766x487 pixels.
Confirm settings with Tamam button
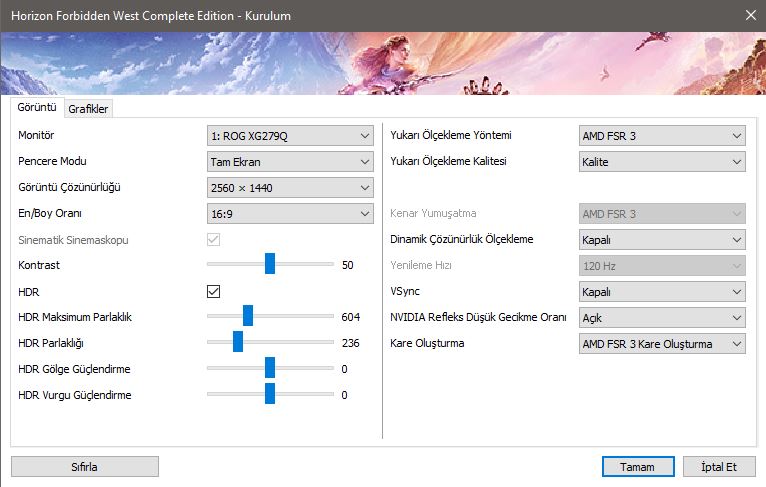638,466
